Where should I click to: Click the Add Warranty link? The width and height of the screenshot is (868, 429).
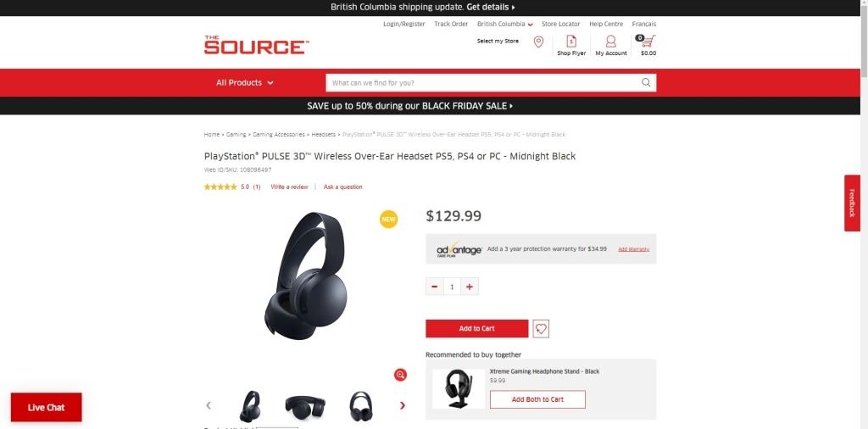point(634,249)
